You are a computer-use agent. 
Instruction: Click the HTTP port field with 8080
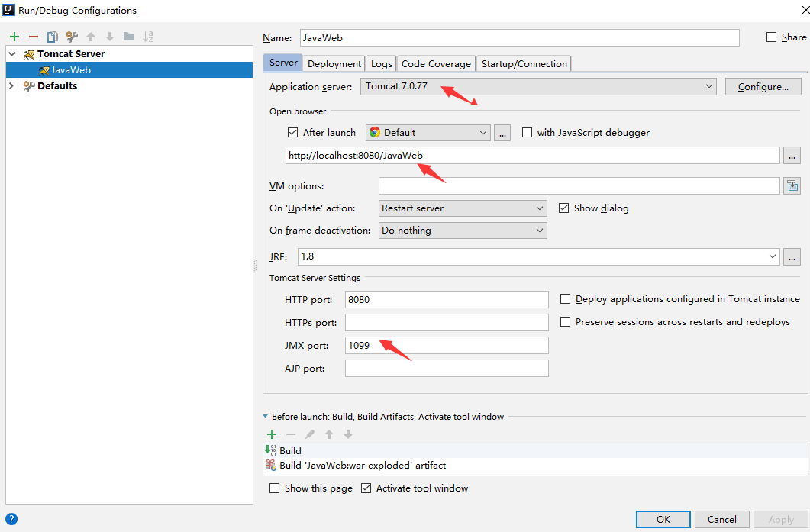447,299
